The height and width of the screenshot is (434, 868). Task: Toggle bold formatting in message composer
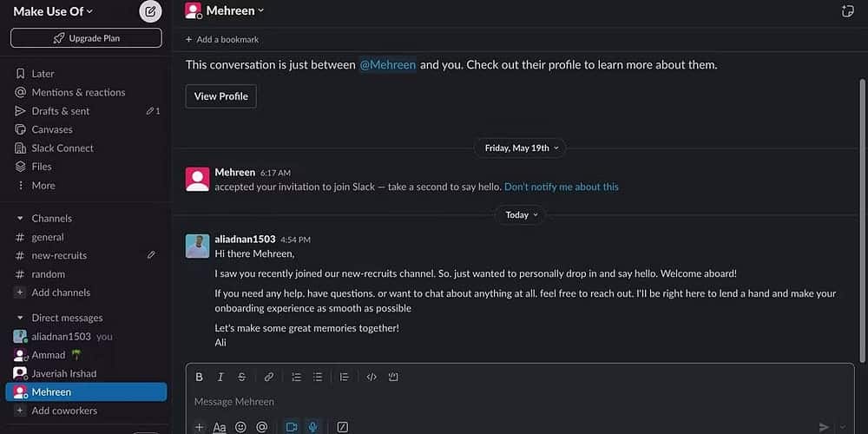click(199, 377)
